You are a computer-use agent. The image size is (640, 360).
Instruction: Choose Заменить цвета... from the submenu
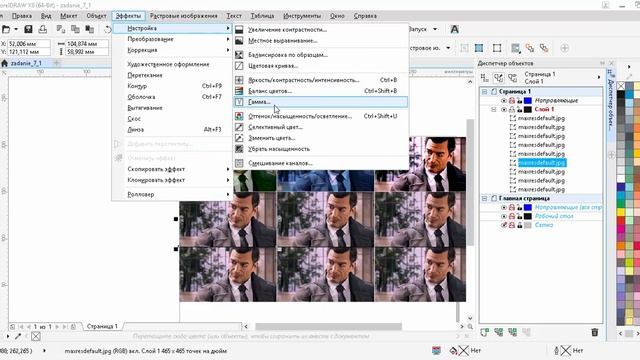tap(321, 138)
